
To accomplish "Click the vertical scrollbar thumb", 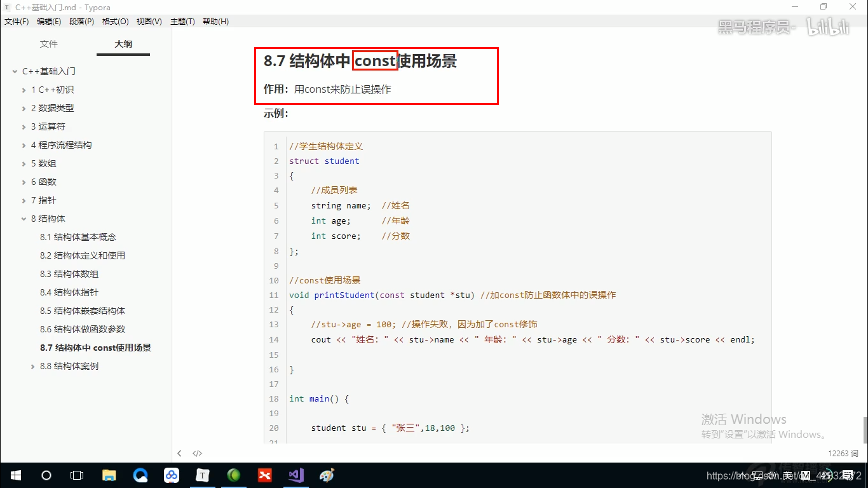I will pos(865,430).
